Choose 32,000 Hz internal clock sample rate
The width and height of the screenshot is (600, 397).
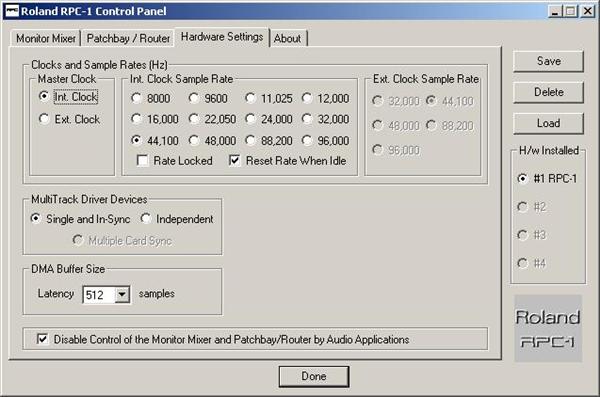pyautogui.click(x=326, y=119)
